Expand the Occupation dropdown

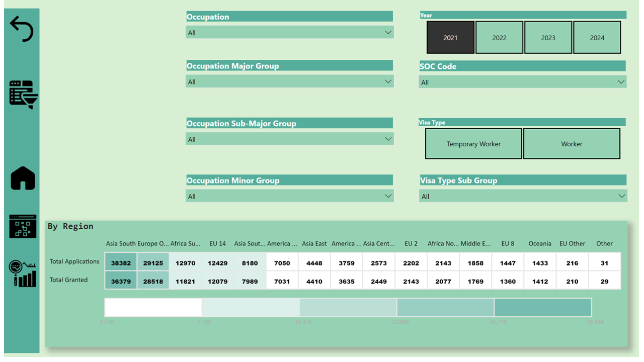pos(289,33)
